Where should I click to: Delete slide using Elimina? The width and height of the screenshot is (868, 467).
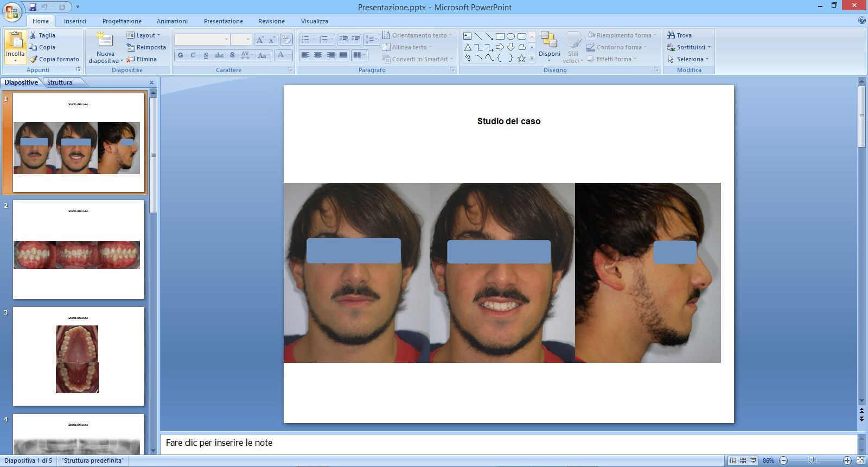coord(142,59)
